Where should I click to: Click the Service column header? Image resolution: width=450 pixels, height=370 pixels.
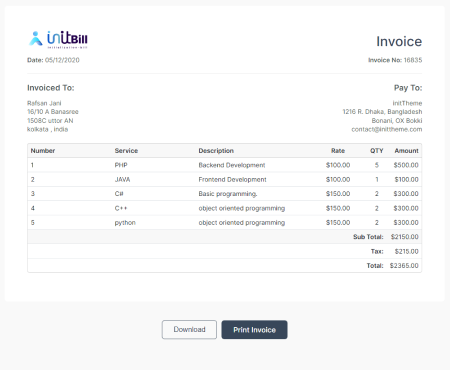pyautogui.click(x=126, y=151)
